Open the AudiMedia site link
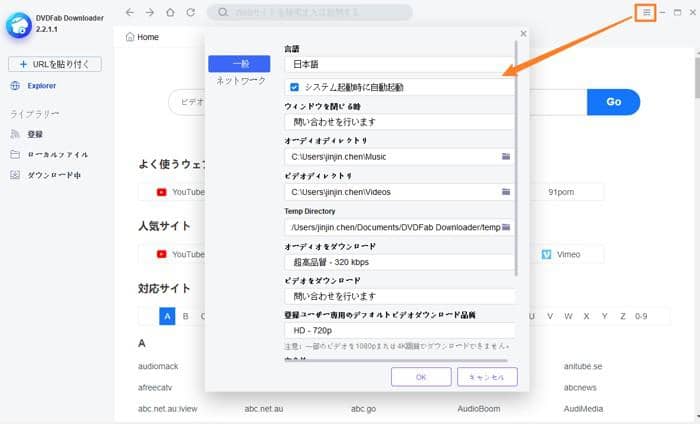Screen dimensions: 700x424 coord(583,409)
